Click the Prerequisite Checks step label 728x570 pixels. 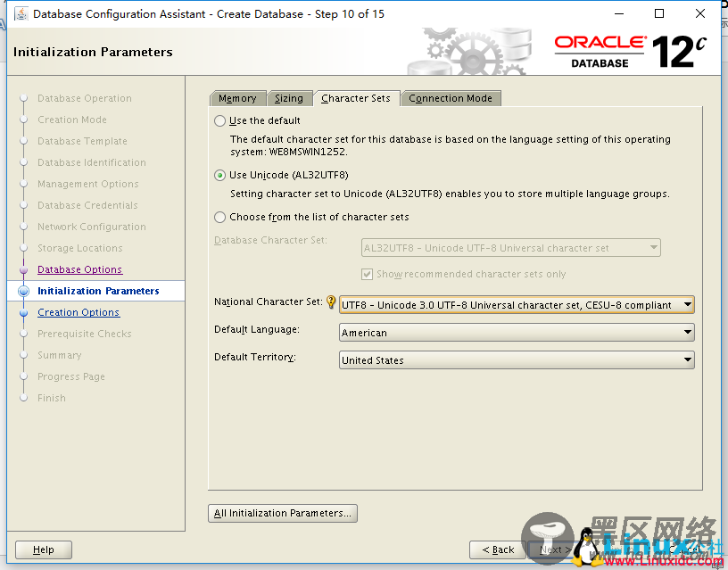85,334
